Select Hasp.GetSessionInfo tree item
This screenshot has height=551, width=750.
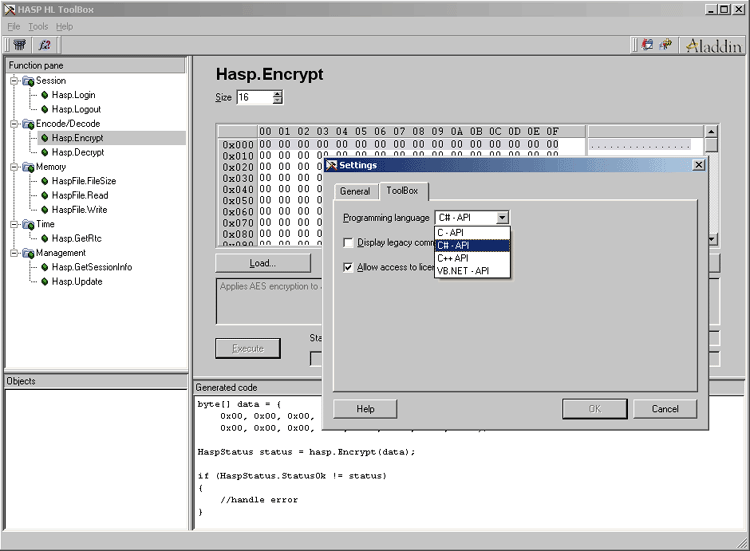tap(92, 267)
